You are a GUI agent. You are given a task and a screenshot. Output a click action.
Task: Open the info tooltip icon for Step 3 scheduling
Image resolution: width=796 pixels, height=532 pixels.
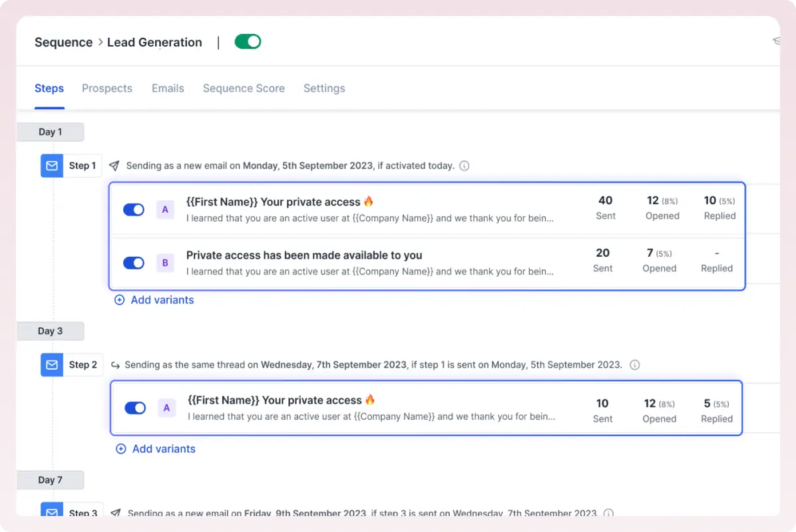609,513
